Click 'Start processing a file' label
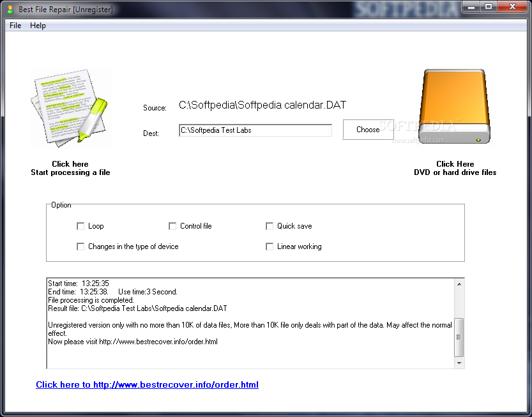The image size is (532, 417). [x=70, y=172]
